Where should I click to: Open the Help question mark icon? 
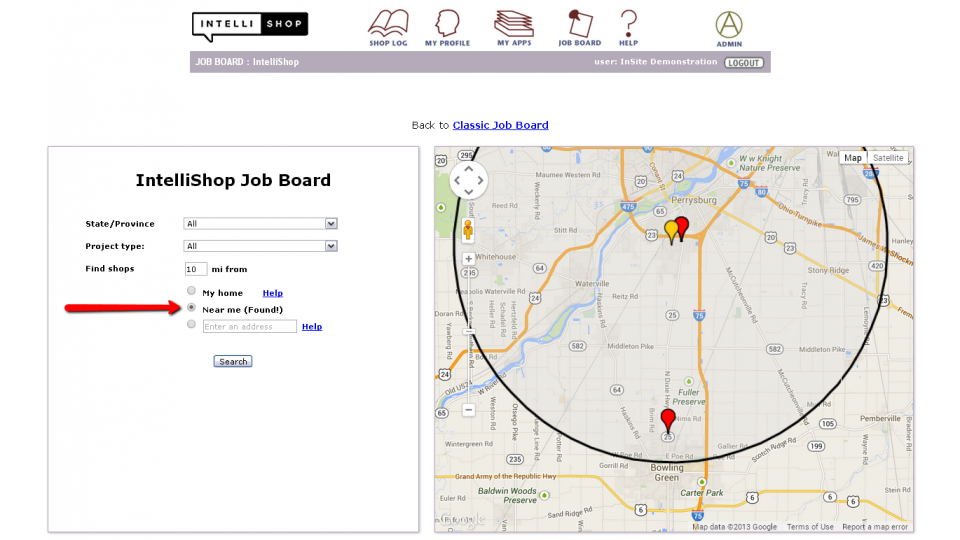(x=628, y=25)
